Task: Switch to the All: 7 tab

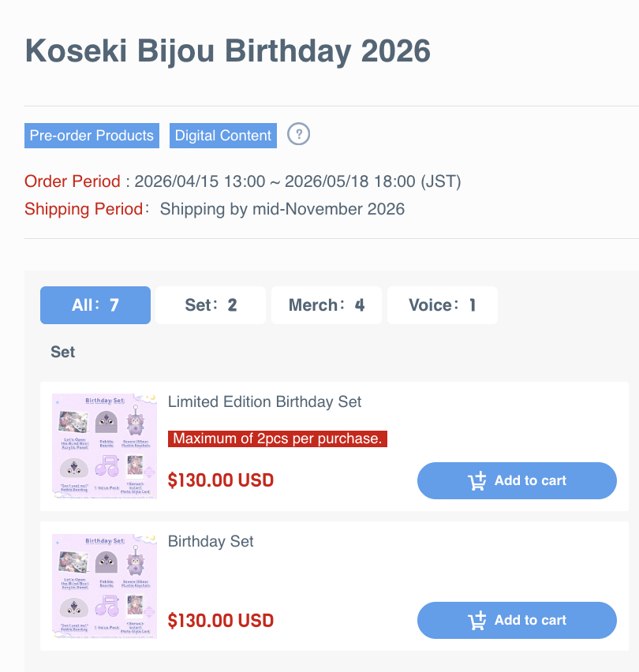Action: (95, 305)
